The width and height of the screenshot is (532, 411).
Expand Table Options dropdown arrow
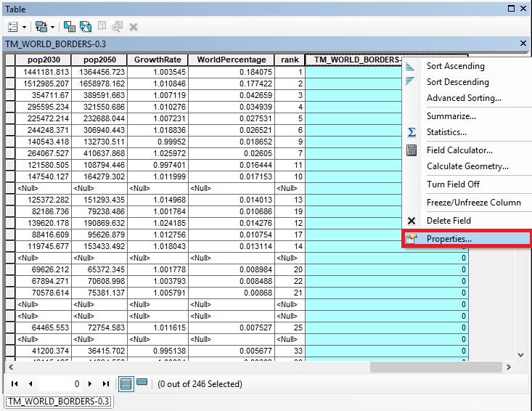(x=25, y=27)
